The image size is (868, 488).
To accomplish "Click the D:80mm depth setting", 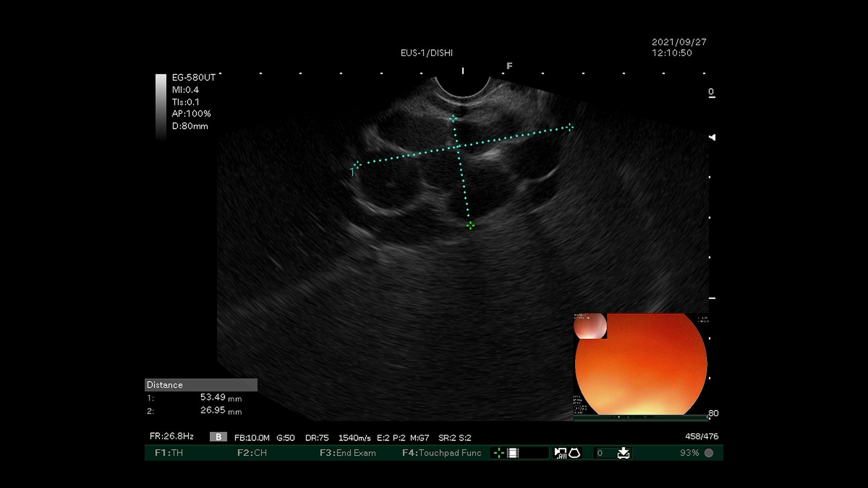I will (x=190, y=127).
